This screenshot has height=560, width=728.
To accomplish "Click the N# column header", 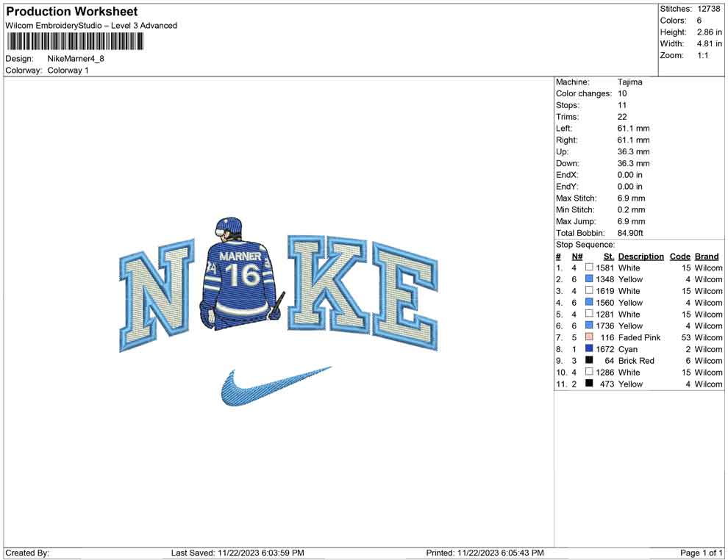I will (x=577, y=256).
